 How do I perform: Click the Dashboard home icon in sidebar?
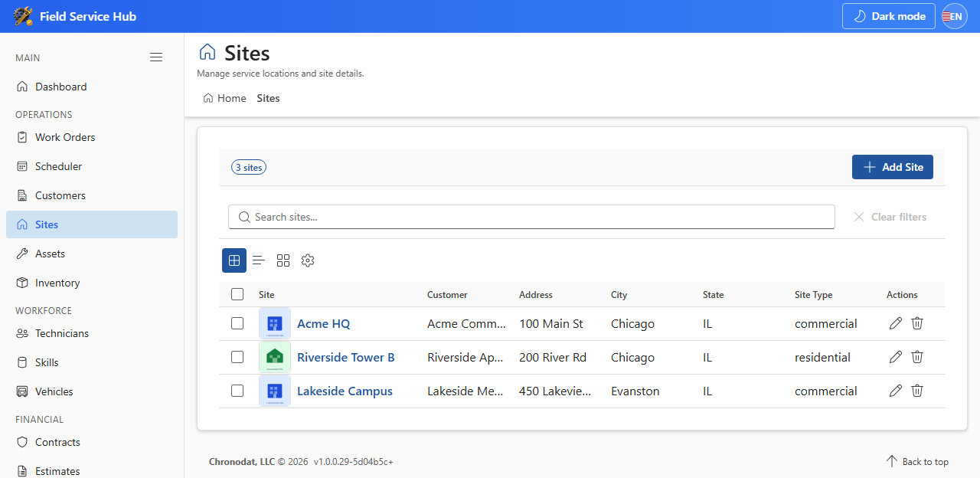pyautogui.click(x=22, y=87)
